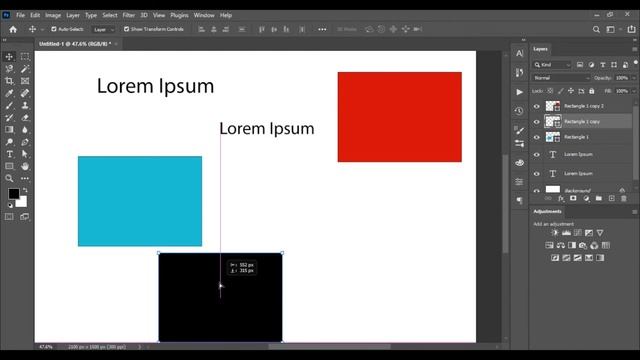This screenshot has height=360, width=640.
Task: Select the Clone Stamp tool
Action: [25, 105]
